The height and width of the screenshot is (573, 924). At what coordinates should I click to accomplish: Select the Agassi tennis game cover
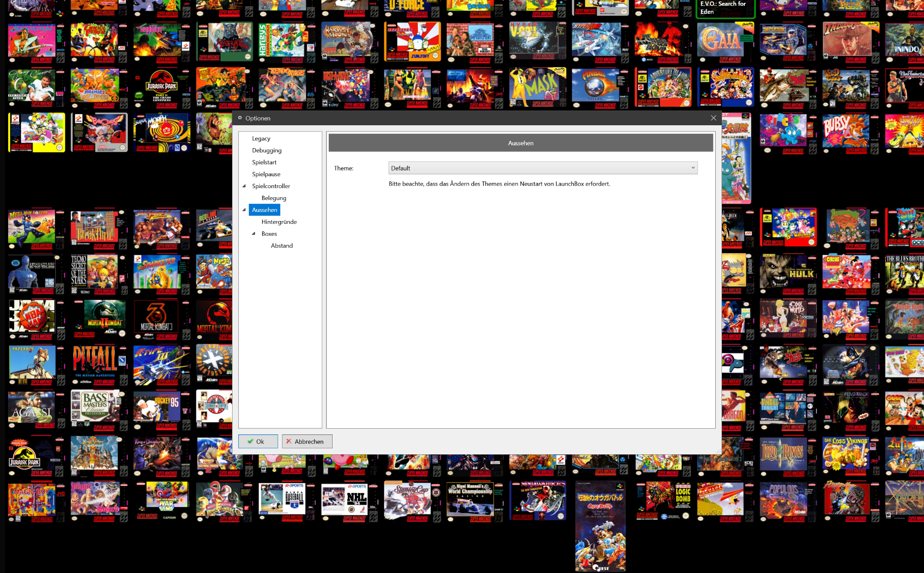(37, 411)
